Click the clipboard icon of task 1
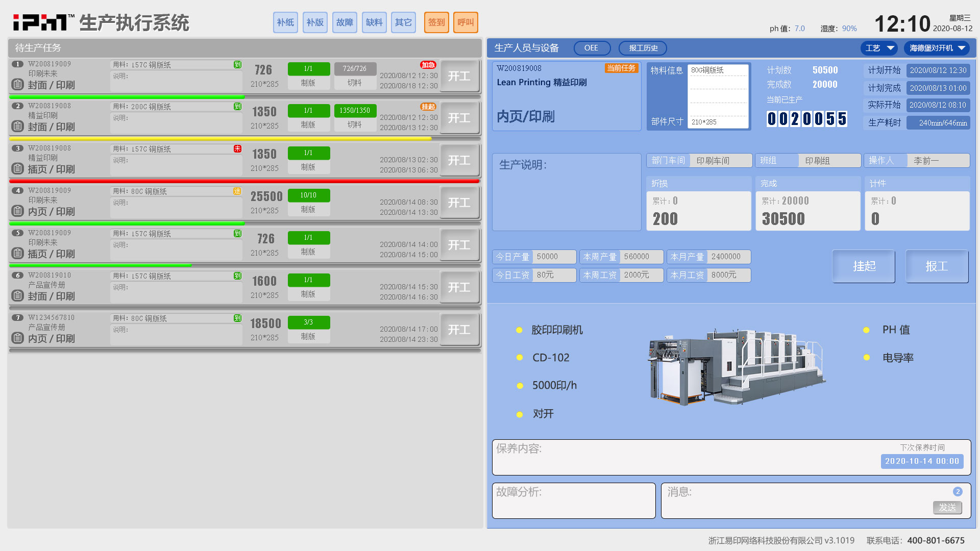980x551 pixels. [17, 84]
